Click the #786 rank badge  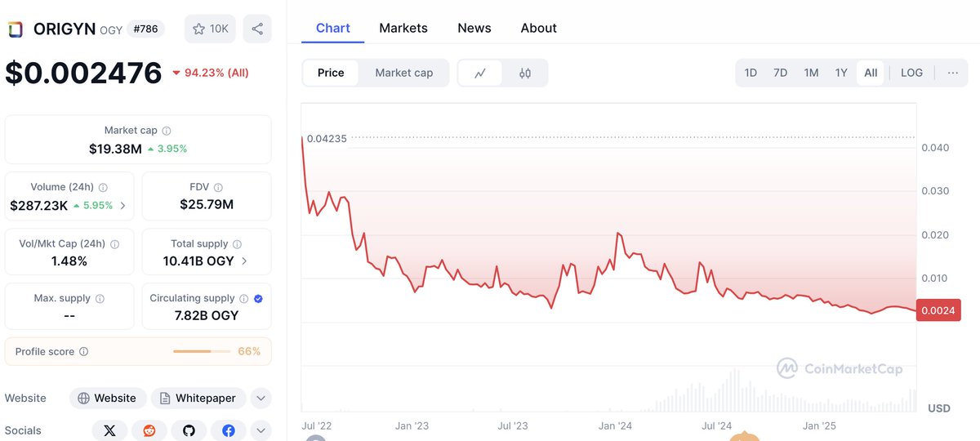146,29
